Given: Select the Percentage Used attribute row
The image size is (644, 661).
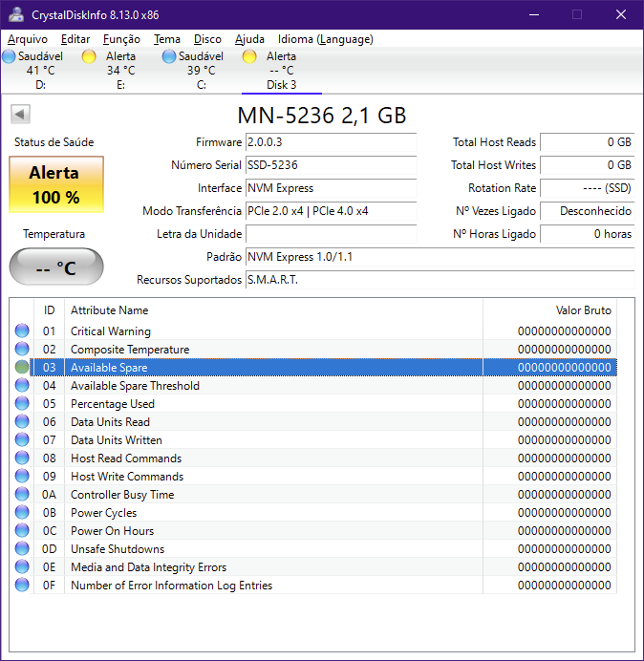Looking at the screenshot, I should coord(113,404).
